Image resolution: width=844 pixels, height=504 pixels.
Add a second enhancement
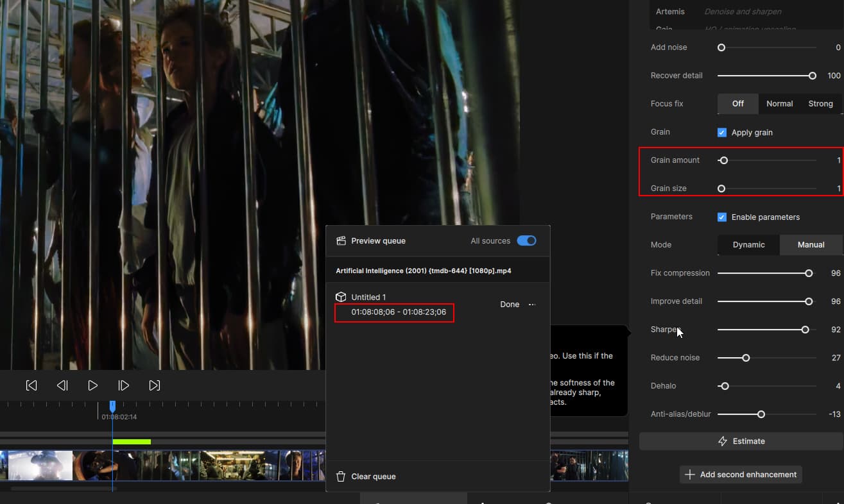(x=741, y=475)
